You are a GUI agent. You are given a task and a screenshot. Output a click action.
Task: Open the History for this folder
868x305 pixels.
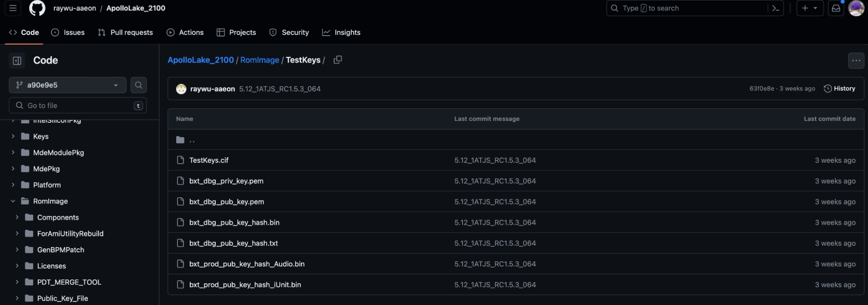[839, 88]
